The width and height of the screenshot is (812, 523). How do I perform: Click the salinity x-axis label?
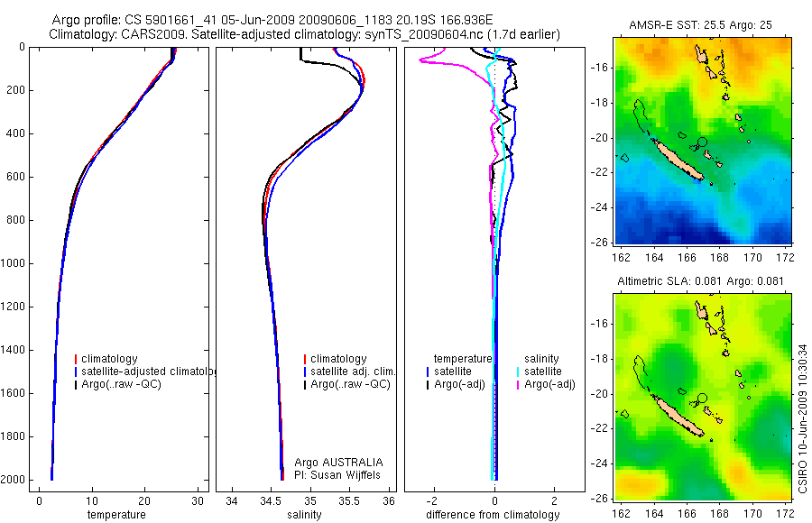tap(304, 515)
